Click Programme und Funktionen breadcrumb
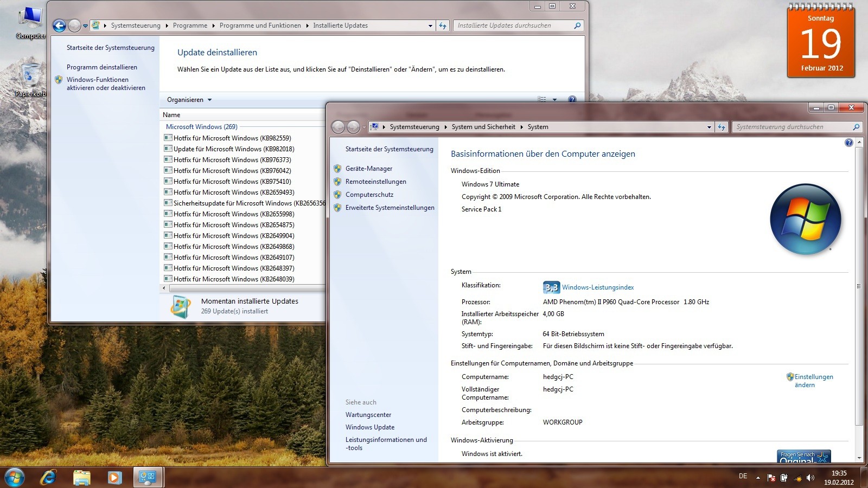868x488 pixels. (x=260, y=25)
